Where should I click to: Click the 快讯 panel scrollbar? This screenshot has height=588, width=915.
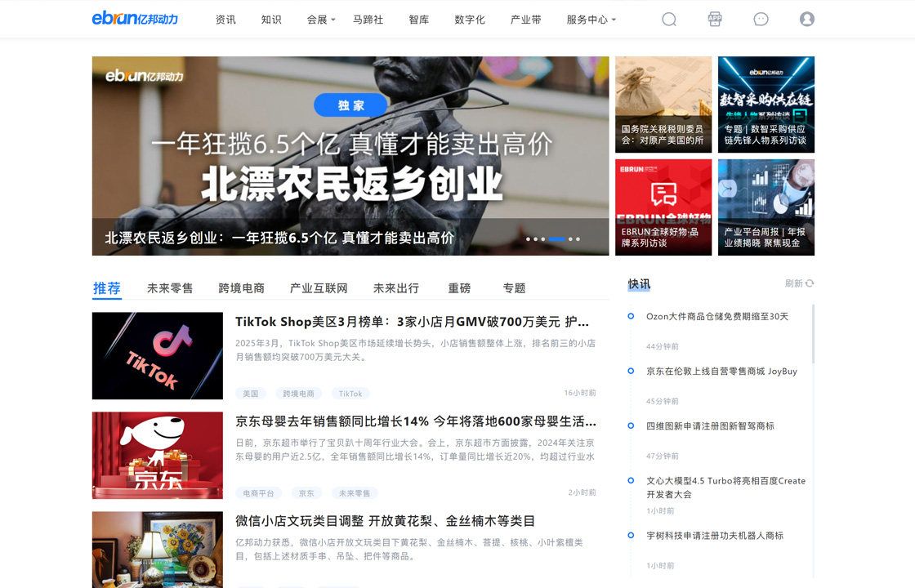click(x=813, y=334)
